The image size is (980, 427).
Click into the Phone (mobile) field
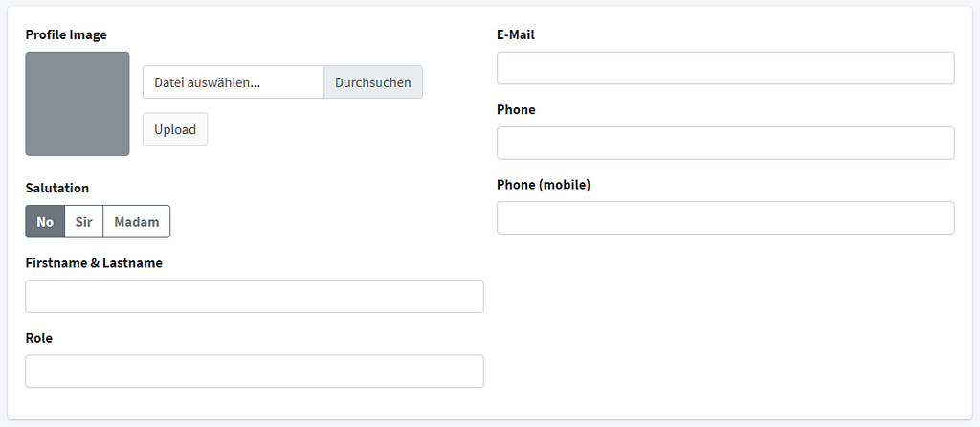[x=725, y=217]
